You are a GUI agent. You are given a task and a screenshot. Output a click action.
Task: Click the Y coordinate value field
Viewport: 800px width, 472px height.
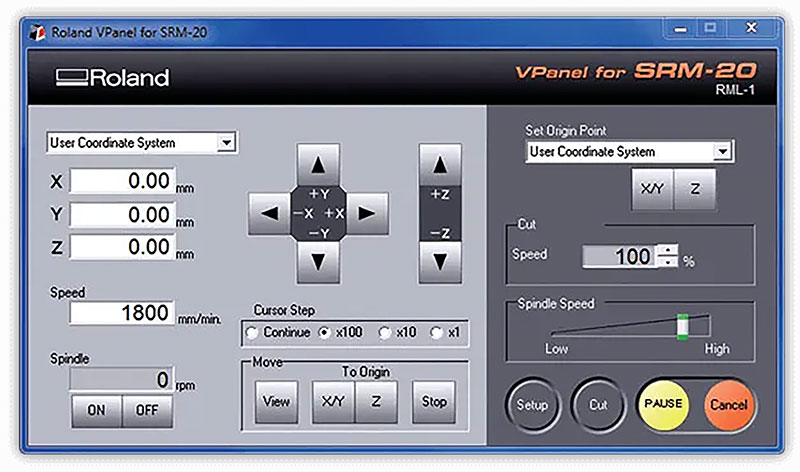click(122, 215)
